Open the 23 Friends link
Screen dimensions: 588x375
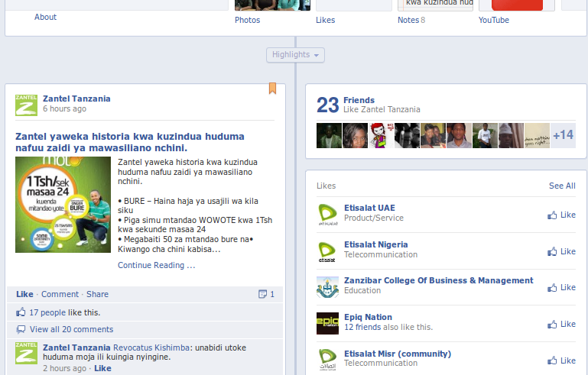[359, 100]
